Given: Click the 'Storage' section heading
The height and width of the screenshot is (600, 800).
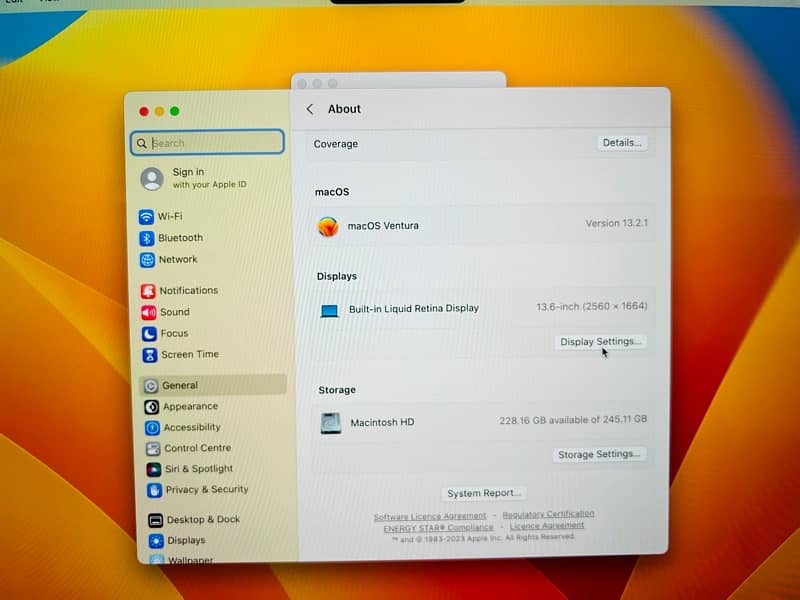Looking at the screenshot, I should point(337,390).
